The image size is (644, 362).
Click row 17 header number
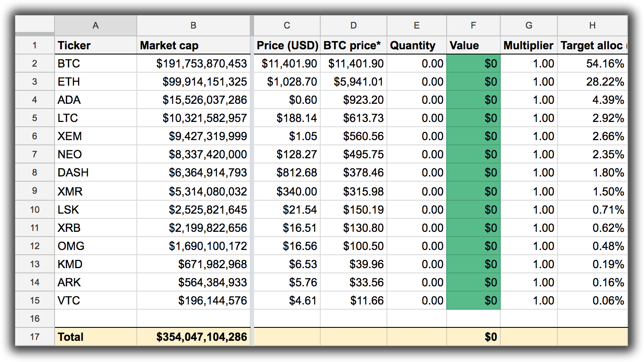coord(35,337)
